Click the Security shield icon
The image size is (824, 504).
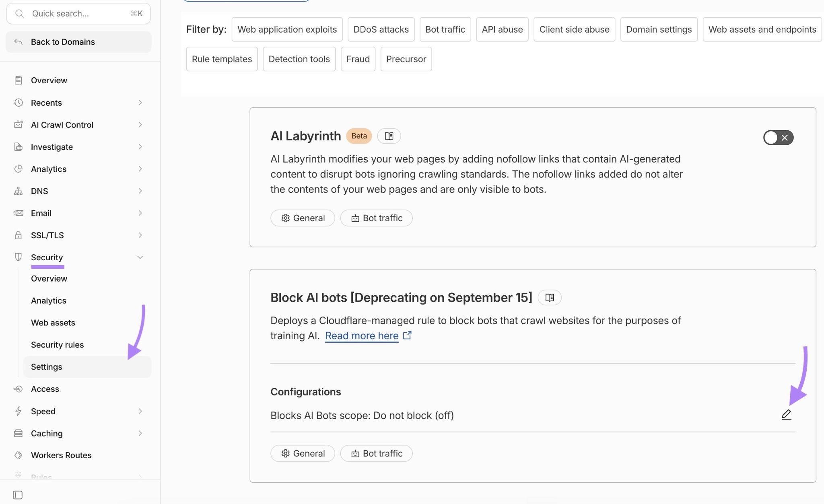click(18, 257)
